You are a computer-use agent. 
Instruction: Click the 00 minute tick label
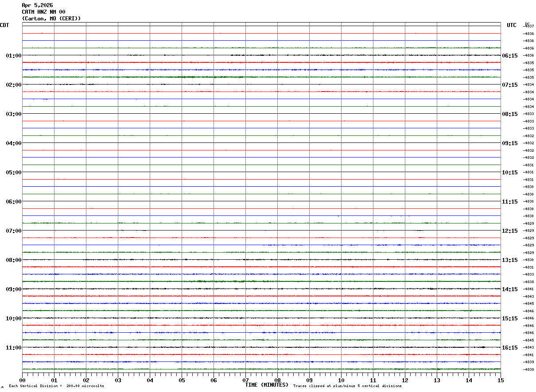[22, 380]
